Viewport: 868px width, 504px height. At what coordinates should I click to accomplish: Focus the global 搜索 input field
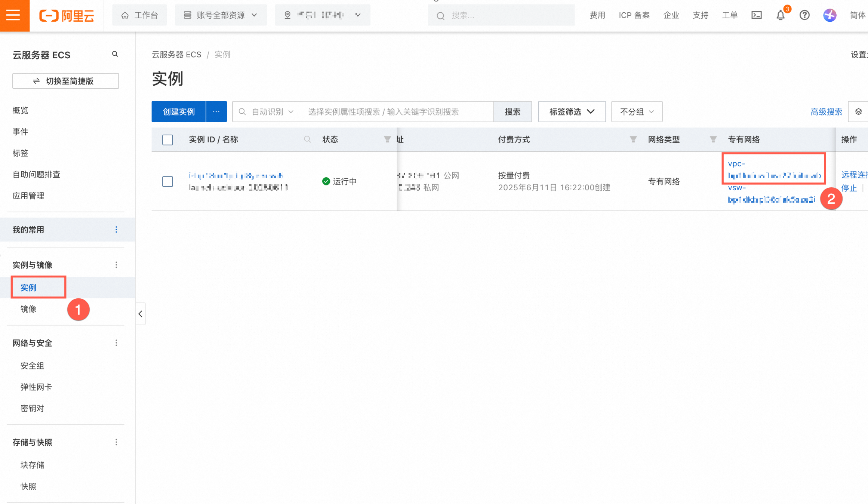(501, 15)
